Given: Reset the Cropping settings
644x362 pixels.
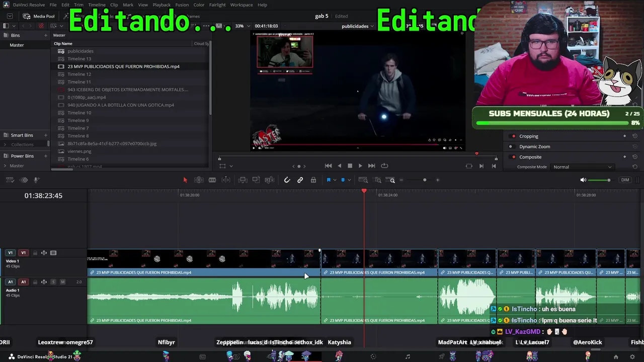Looking at the screenshot, I should click(635, 136).
